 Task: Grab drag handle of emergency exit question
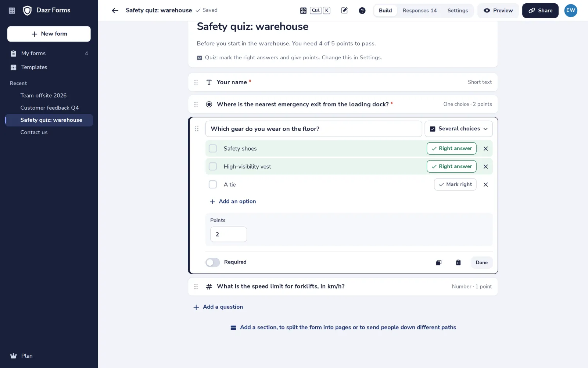click(x=196, y=104)
